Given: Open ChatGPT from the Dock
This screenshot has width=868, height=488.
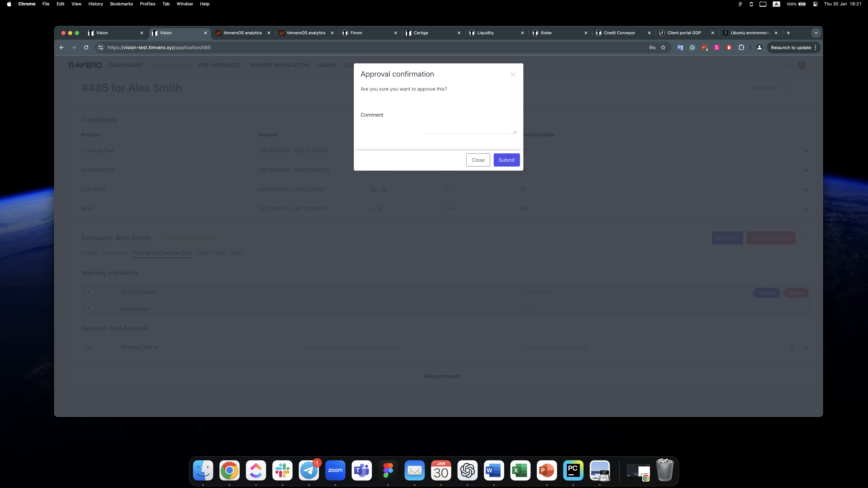Looking at the screenshot, I should coord(468,471).
